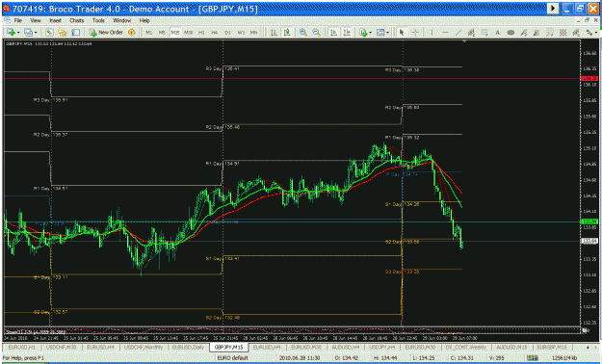This screenshot has width=602, height=364.
Task: Switch to the EURUSD,Daily chart tab
Action: (188, 347)
